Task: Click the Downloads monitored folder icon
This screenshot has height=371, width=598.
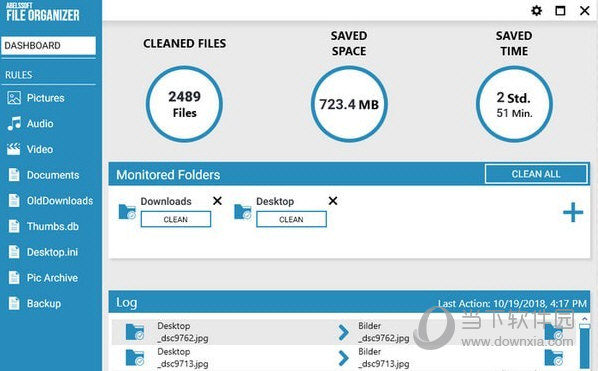Action: [x=127, y=212]
